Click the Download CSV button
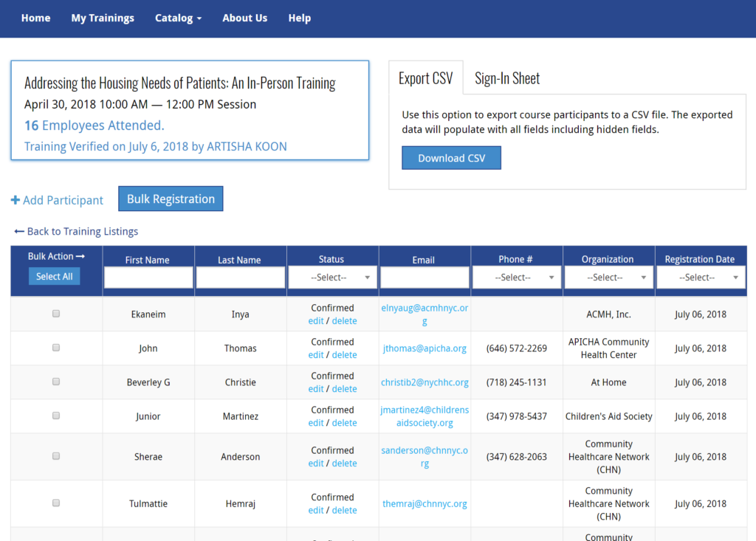Screen dimensions: 756x541 (451, 158)
